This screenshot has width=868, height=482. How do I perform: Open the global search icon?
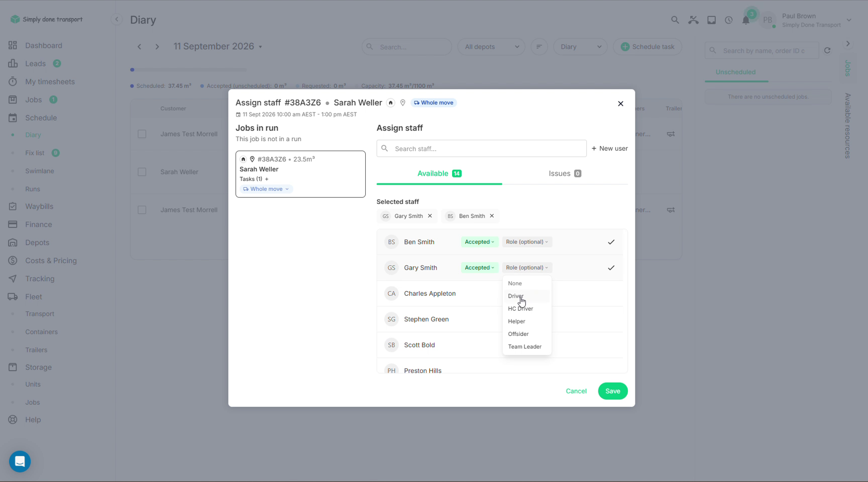pyautogui.click(x=675, y=20)
